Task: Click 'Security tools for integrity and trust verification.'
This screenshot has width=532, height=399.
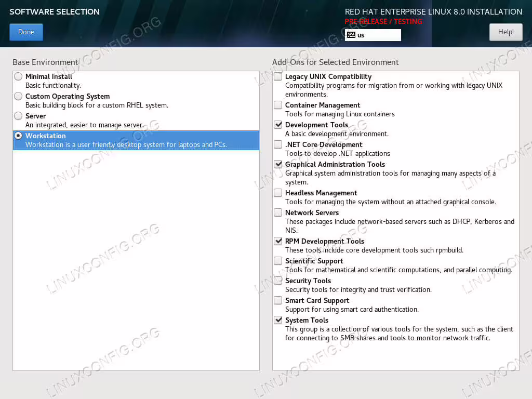Action: pyautogui.click(x=358, y=290)
